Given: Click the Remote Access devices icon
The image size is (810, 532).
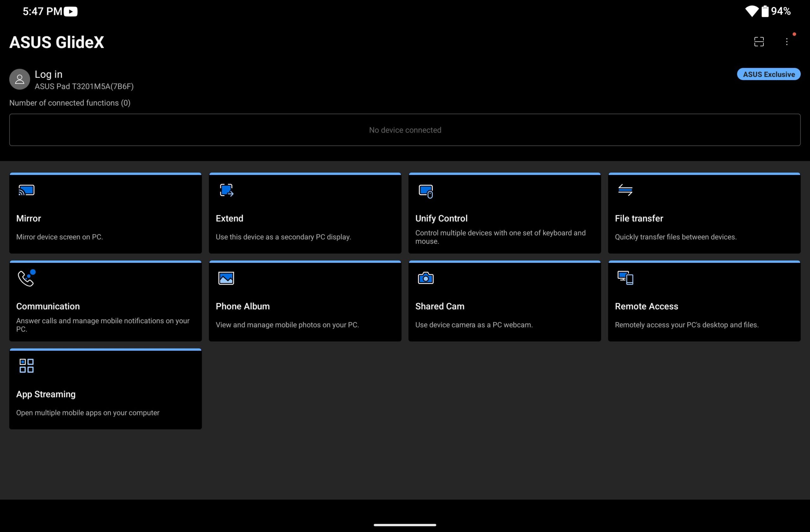Looking at the screenshot, I should (625, 278).
